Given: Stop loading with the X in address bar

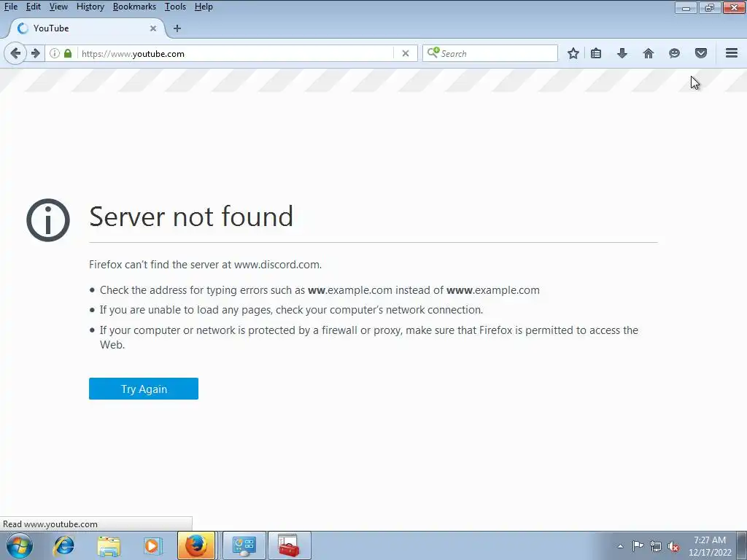Looking at the screenshot, I should click(406, 53).
